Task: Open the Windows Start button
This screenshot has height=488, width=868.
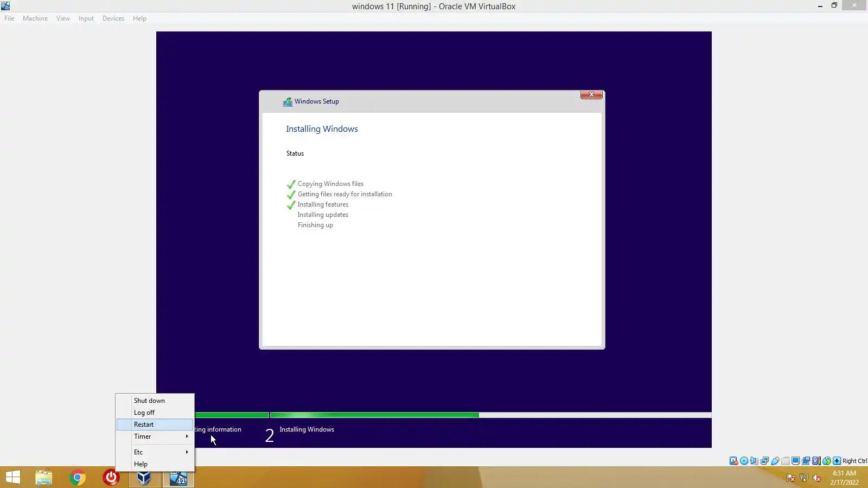Action: point(12,478)
